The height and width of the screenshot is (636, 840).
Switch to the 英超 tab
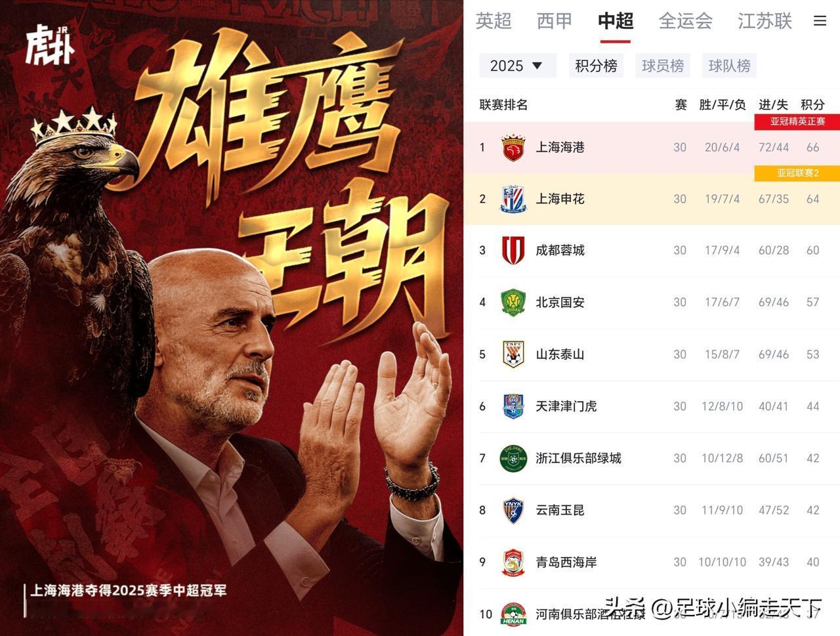coord(493,21)
